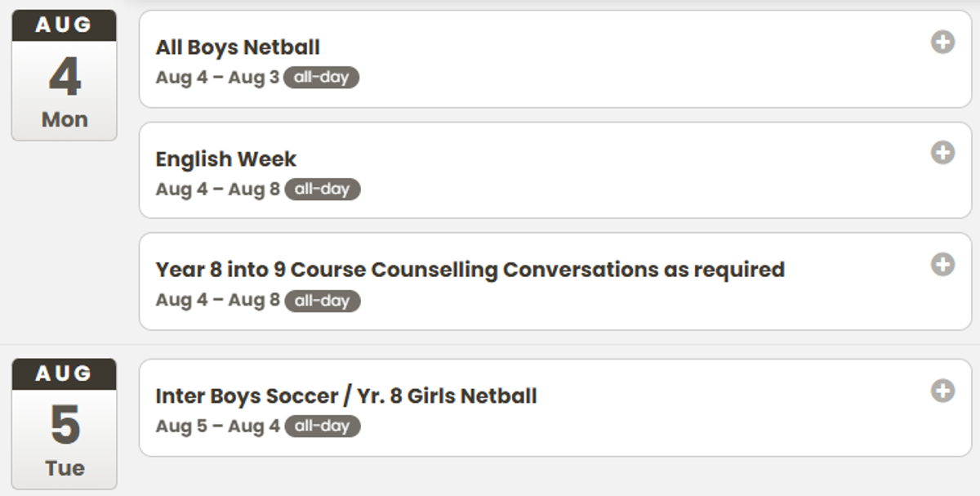Open the All Boys Netball title
Image resolution: width=980 pixels, height=496 pixels.
tap(238, 47)
